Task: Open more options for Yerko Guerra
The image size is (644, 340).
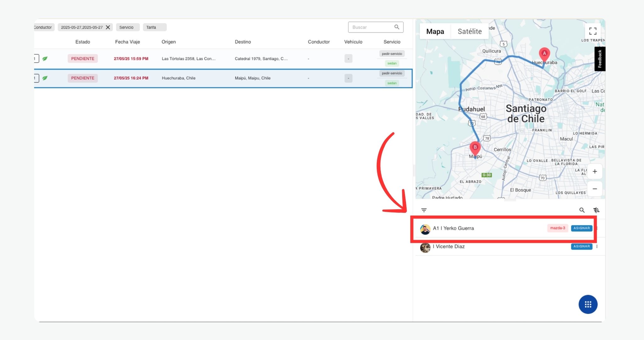Action: tap(597, 228)
